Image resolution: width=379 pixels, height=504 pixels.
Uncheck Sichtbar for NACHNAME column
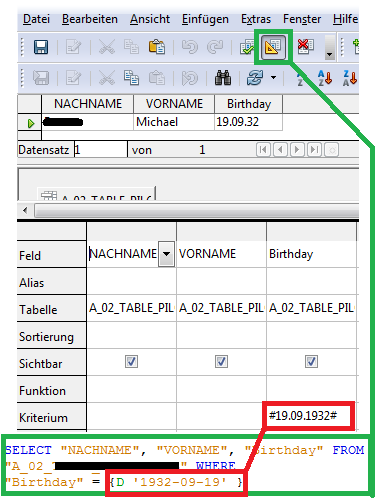coord(131,361)
